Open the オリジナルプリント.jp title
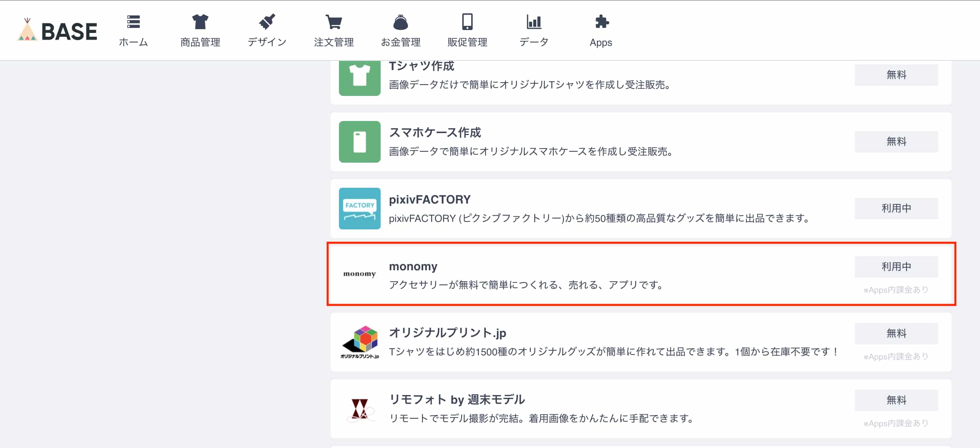 coord(448,333)
